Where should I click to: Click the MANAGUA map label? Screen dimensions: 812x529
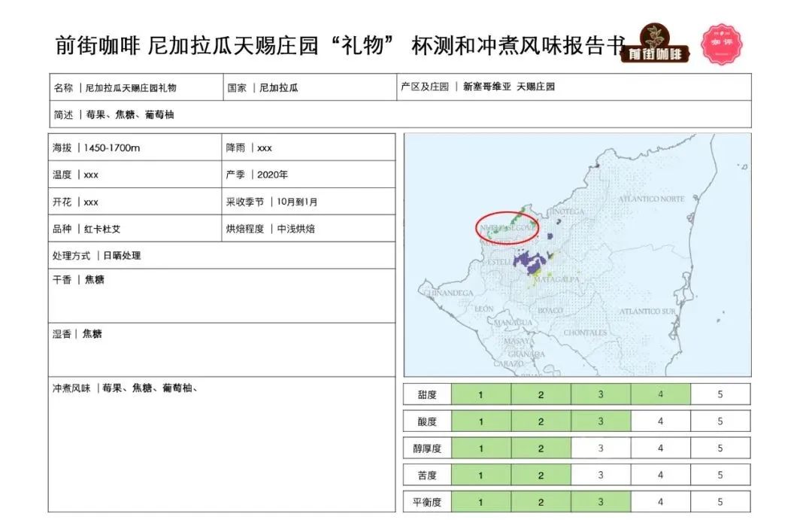pos(513,322)
